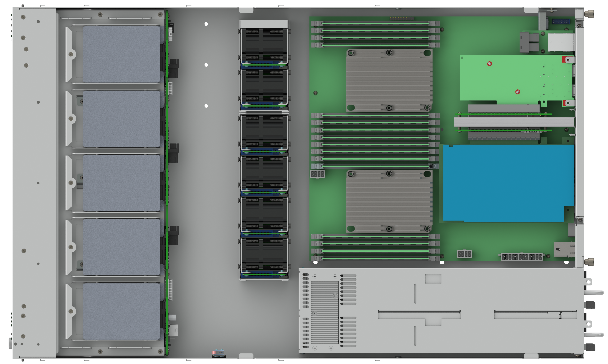Select the blue pin header at the top right
The width and height of the screenshot is (608, 364).
[560, 22]
